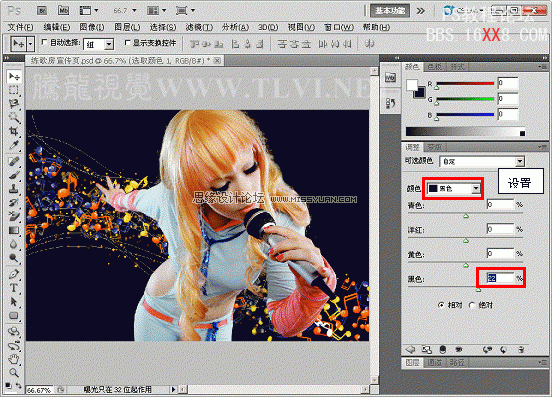Select the absolute (绝对) radio button
552x397 pixels.
point(472,305)
